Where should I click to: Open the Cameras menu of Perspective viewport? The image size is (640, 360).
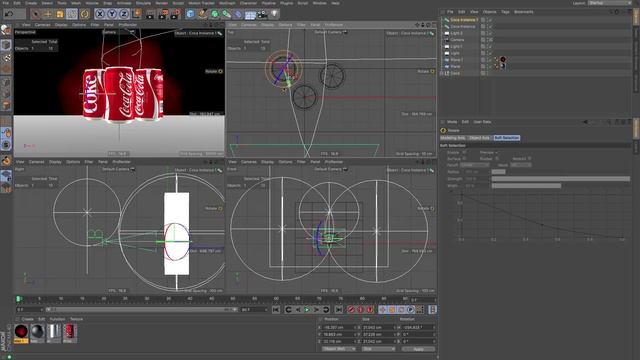click(42, 25)
